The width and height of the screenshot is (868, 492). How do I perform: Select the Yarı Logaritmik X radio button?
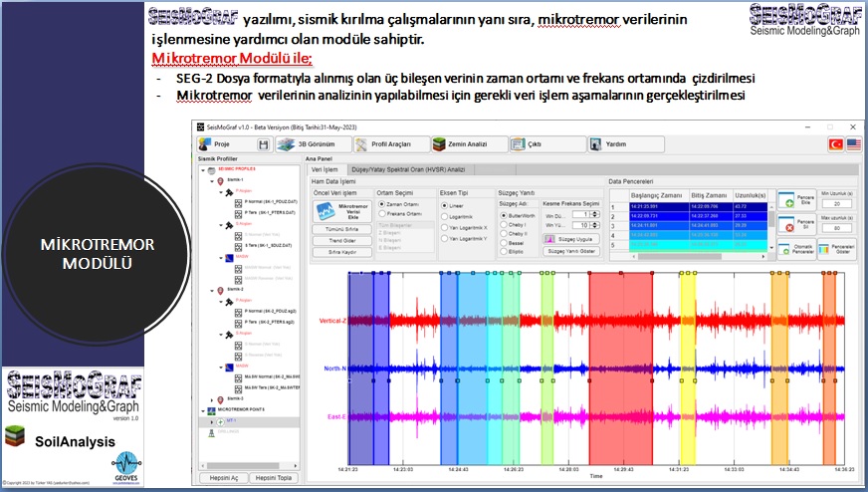[445, 228]
